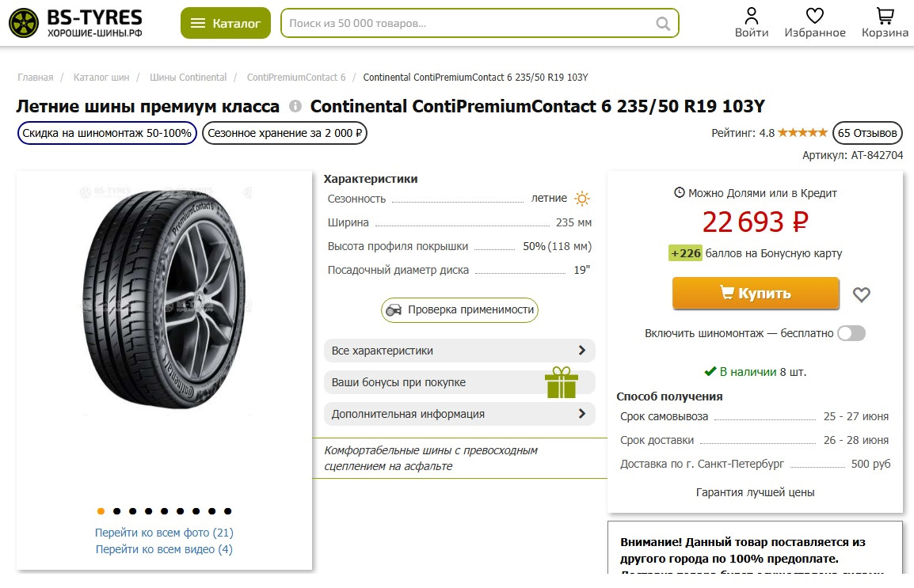Click the search magnifier icon
This screenshot has height=588, width=914.
[663, 24]
